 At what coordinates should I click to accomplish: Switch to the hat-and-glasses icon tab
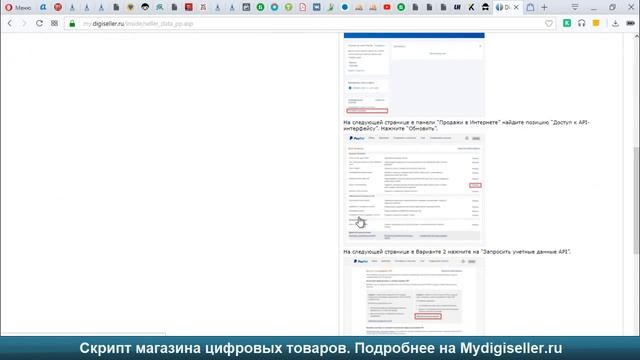coord(485,7)
